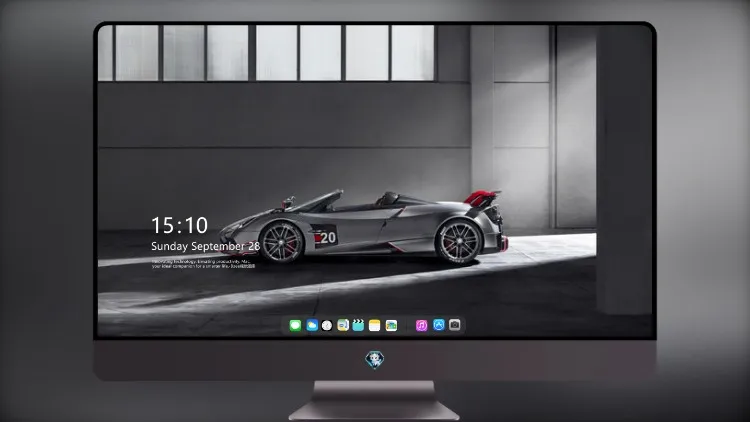Click the Sunday September 28 date text
The width and height of the screenshot is (750, 422).
pyautogui.click(x=205, y=246)
